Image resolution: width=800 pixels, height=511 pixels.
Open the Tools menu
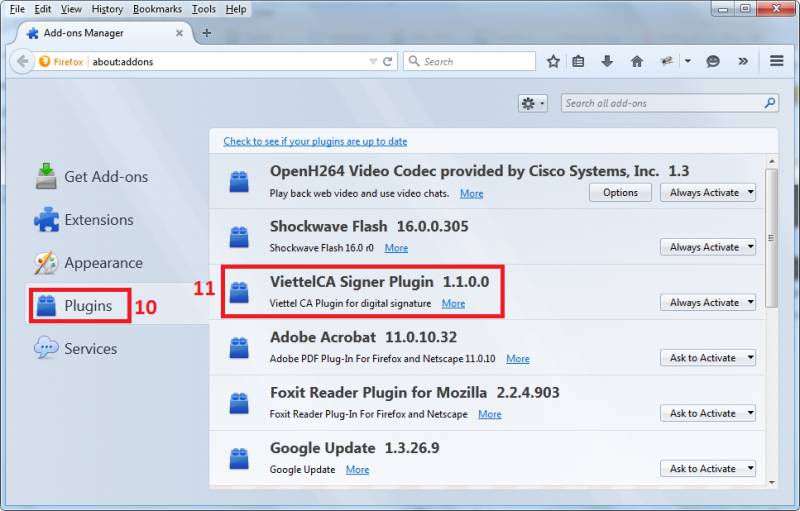coord(204,9)
